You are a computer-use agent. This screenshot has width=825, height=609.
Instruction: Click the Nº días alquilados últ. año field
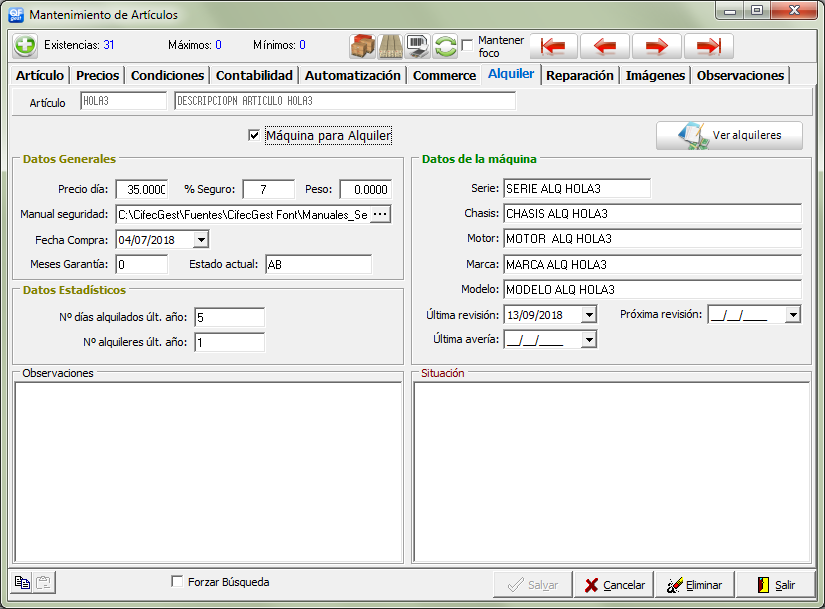229,317
